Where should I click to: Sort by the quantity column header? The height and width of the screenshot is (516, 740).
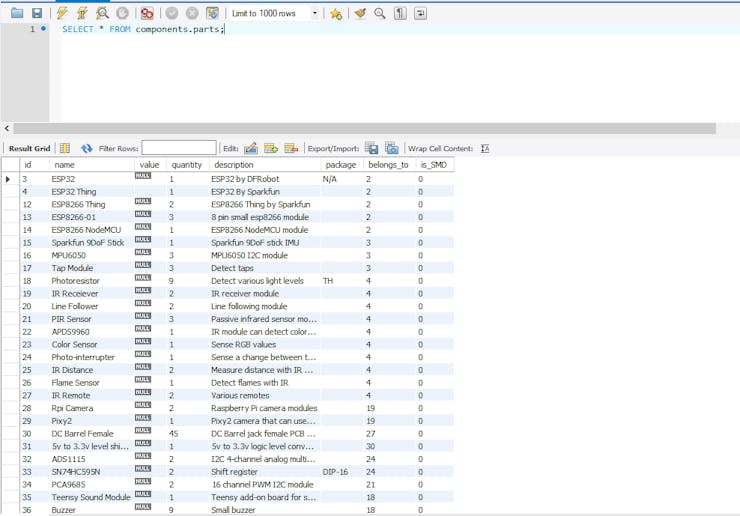(186, 165)
